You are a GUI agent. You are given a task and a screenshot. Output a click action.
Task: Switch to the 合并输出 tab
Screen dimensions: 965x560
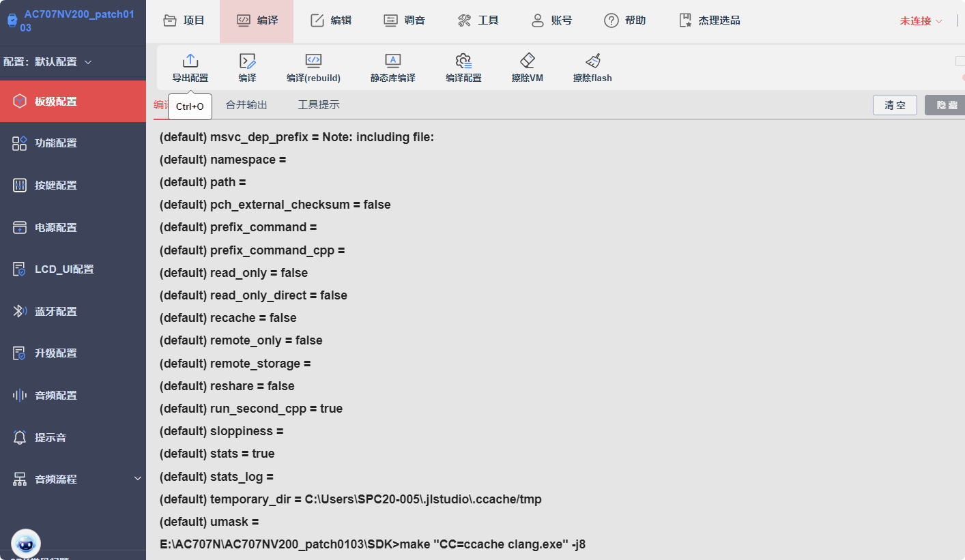point(246,105)
